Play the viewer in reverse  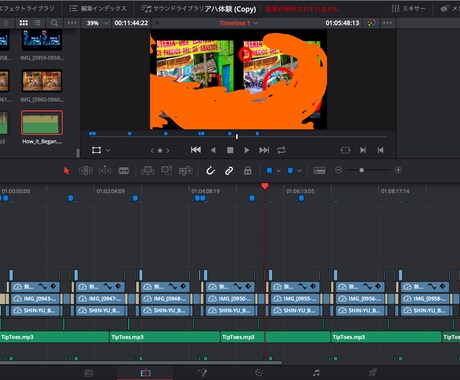click(x=213, y=150)
